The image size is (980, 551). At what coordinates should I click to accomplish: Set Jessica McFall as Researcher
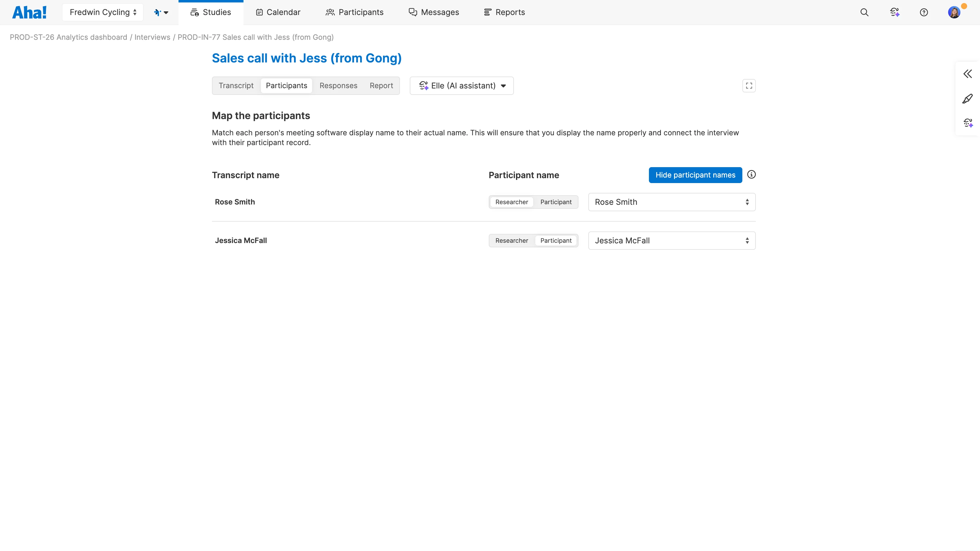(511, 240)
